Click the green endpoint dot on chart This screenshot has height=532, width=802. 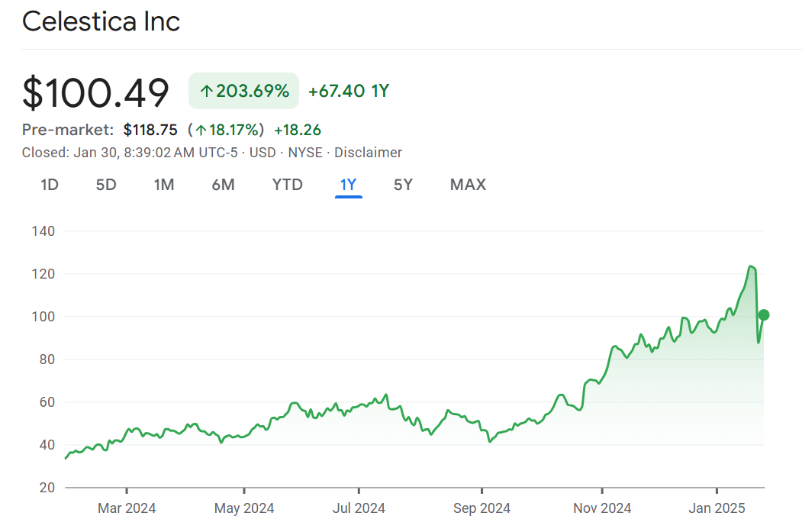point(763,315)
